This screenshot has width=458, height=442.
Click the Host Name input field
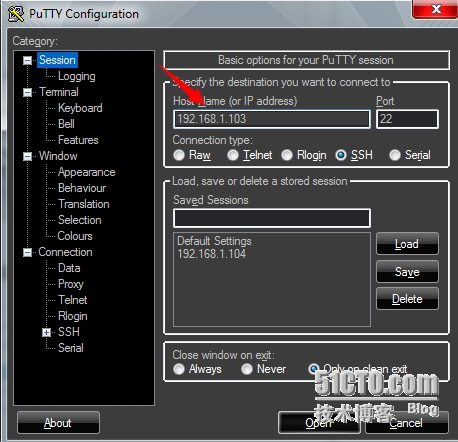click(x=272, y=119)
